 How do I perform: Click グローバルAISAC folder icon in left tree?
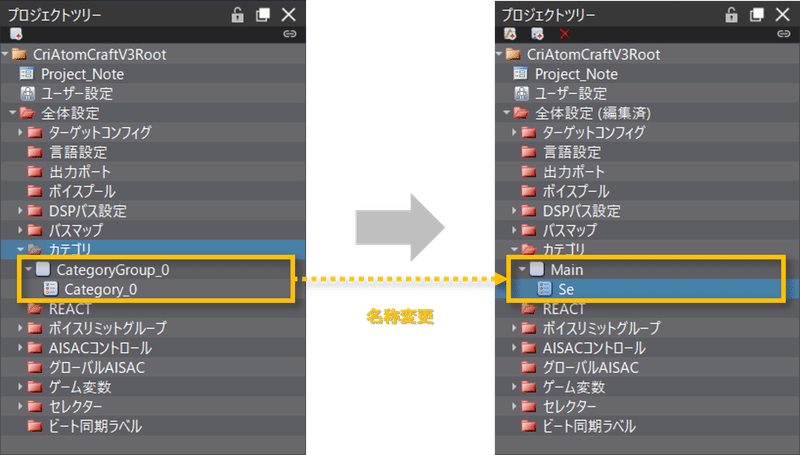coord(35,367)
